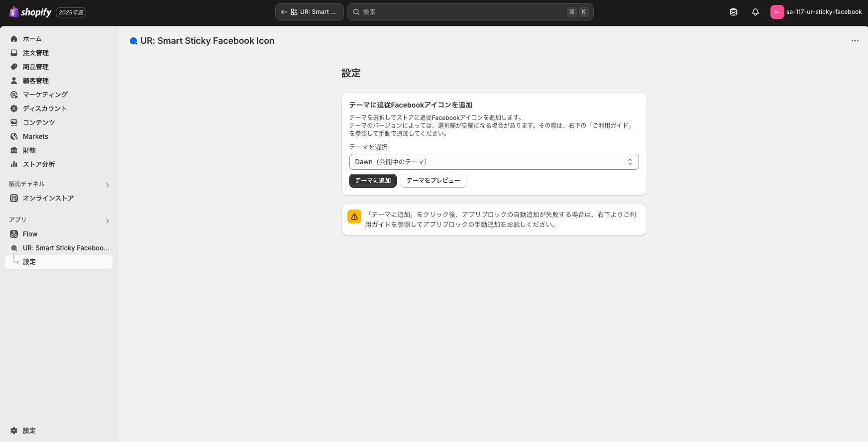The height and width of the screenshot is (442, 868).
Task: Open マーケティング marketing section
Action: point(45,95)
